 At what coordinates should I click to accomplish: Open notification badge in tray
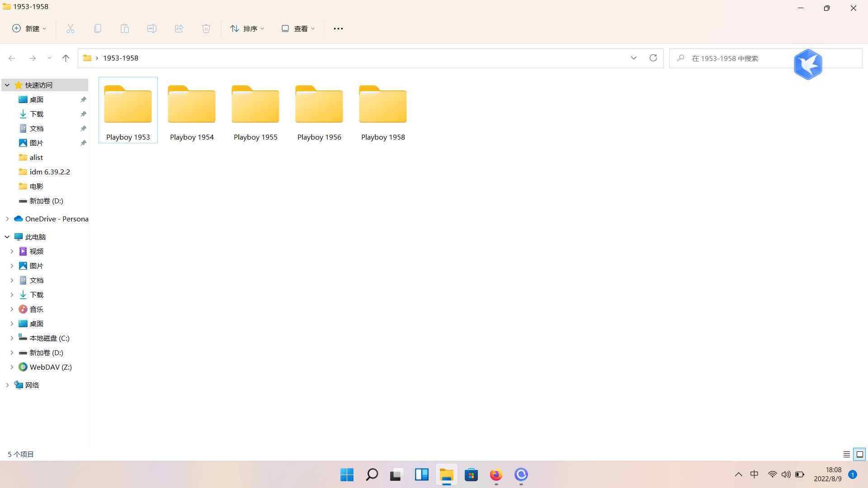click(x=853, y=474)
